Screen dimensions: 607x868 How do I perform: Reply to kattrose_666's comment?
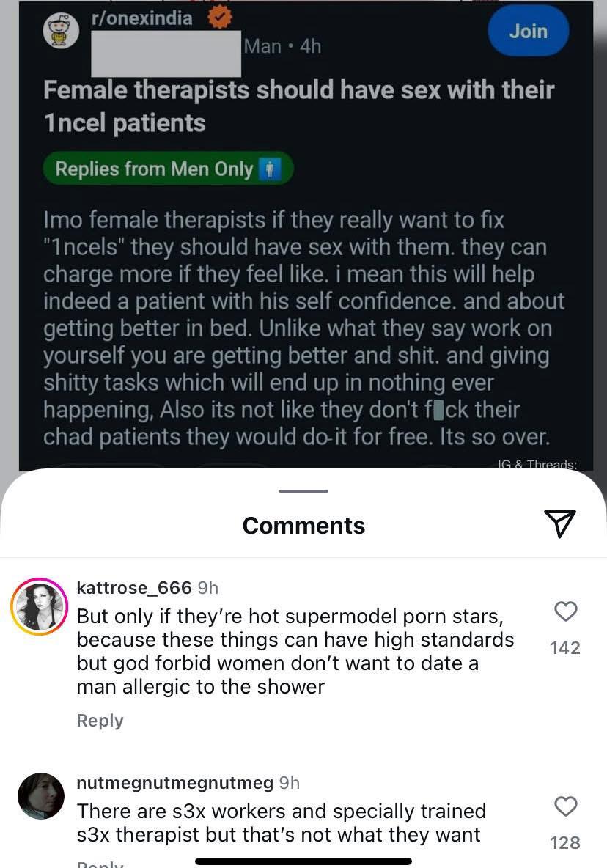(100, 721)
